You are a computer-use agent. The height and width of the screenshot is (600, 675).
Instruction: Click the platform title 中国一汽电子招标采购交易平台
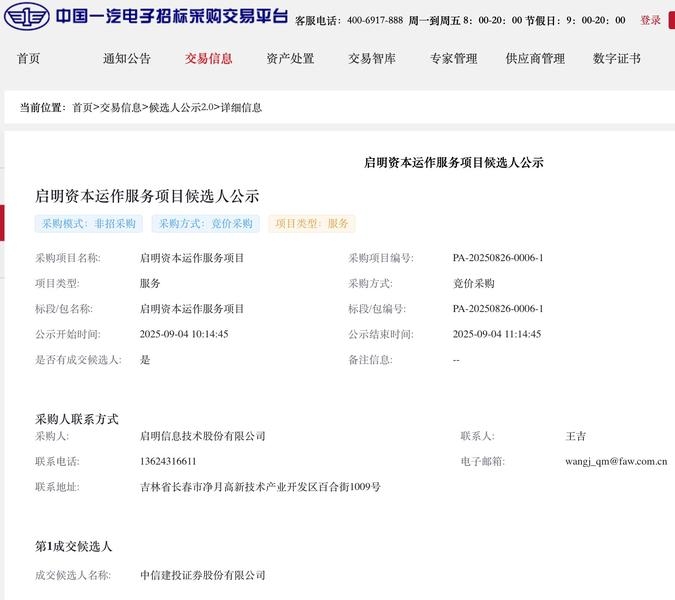click(172, 16)
